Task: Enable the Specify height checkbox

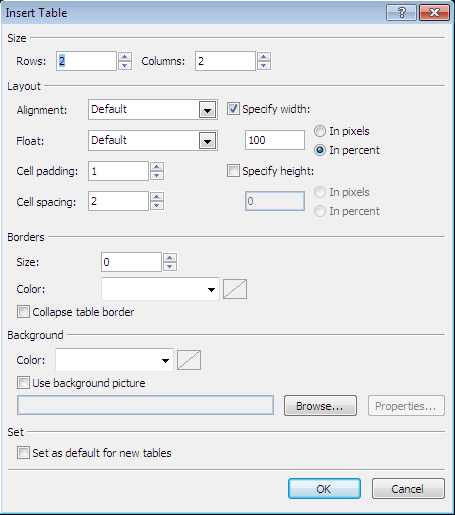Action: (233, 171)
